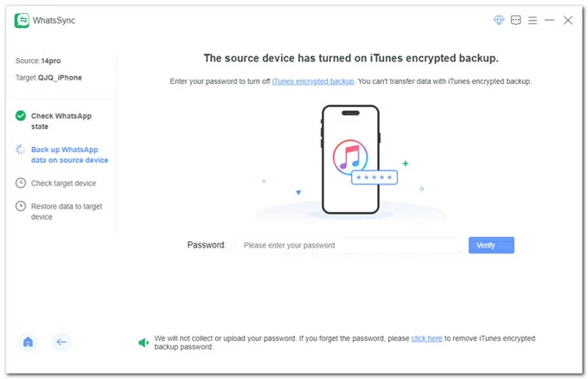Click the clock icon beside Check target device
This screenshot has width=588, height=379.
click(x=21, y=183)
